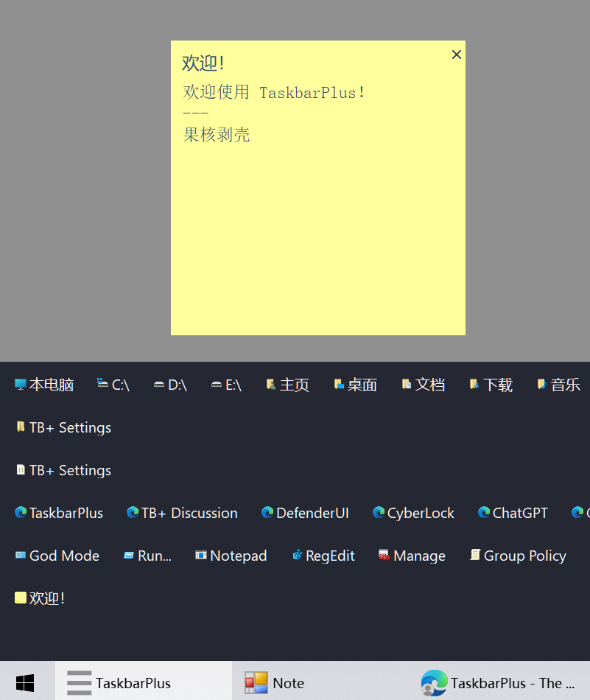Click the 欢迎! note title
The image size is (590, 700).
point(203,63)
